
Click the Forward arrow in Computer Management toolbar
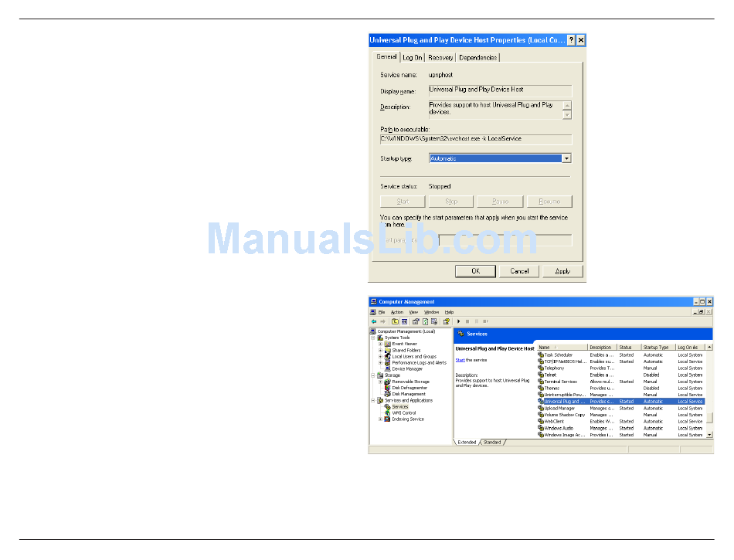click(383, 321)
